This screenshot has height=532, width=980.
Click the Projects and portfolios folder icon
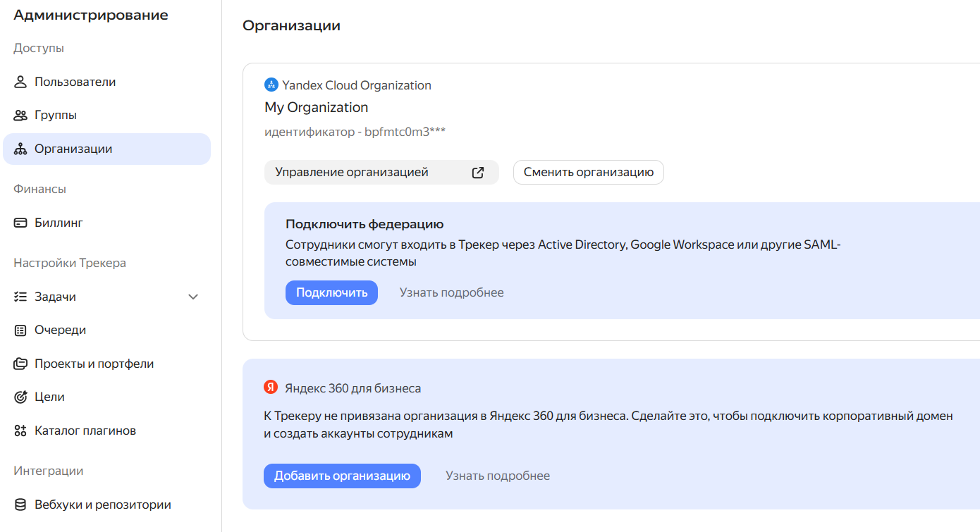click(x=20, y=364)
